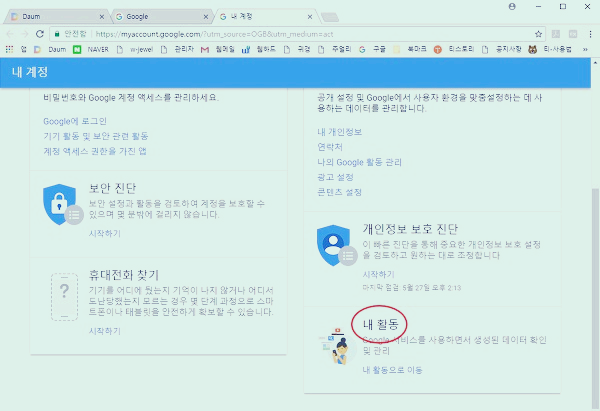
Task: Click 시작하기 under 보안 진단
Action: coord(104,233)
